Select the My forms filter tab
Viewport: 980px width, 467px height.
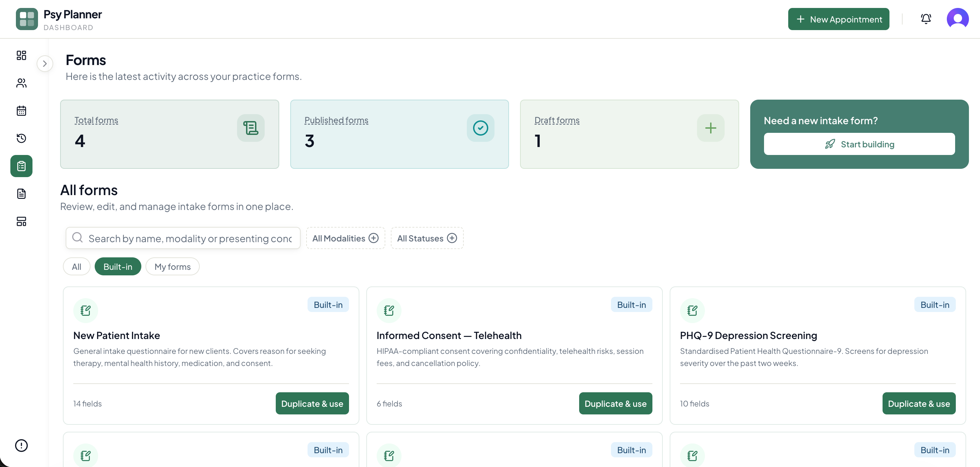pyautogui.click(x=172, y=266)
